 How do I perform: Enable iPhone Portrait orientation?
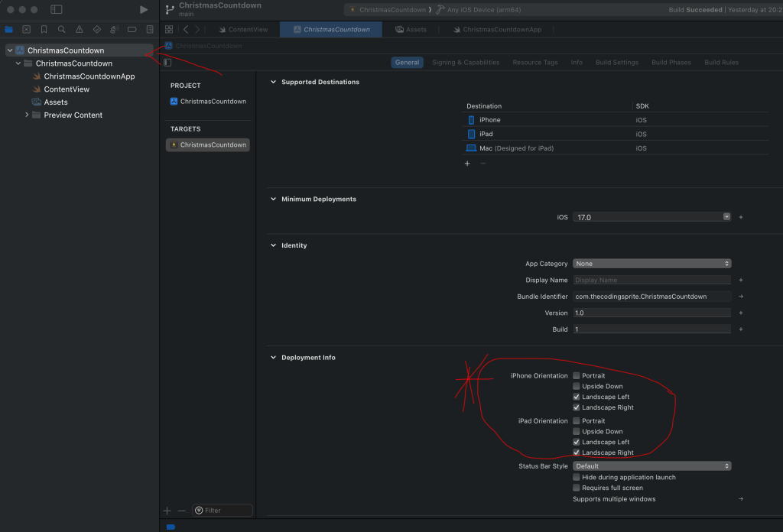(x=577, y=376)
